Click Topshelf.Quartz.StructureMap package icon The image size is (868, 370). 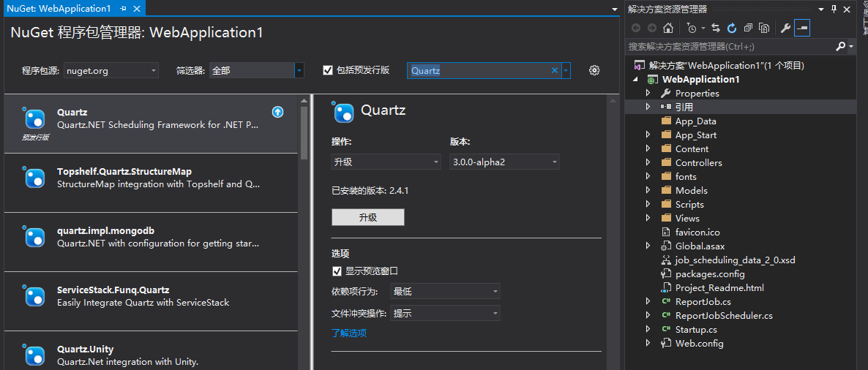[33, 177]
